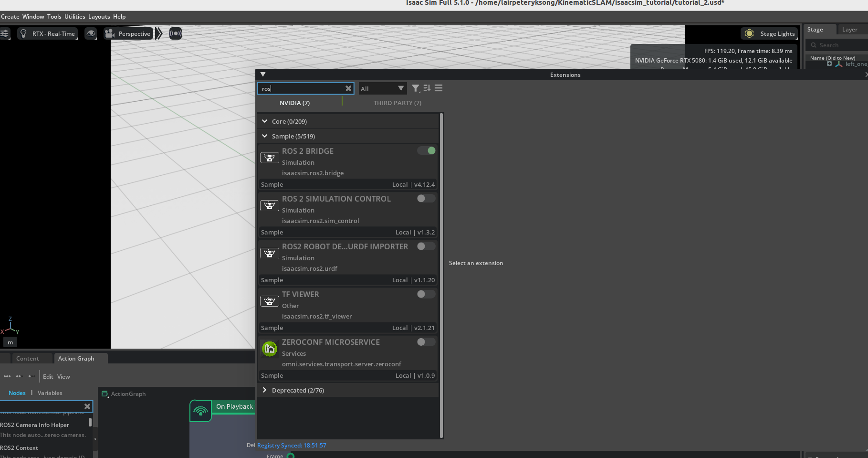The height and width of the screenshot is (458, 868).
Task: Select the ROS 2 BRIDGE extension title
Action: click(x=308, y=151)
